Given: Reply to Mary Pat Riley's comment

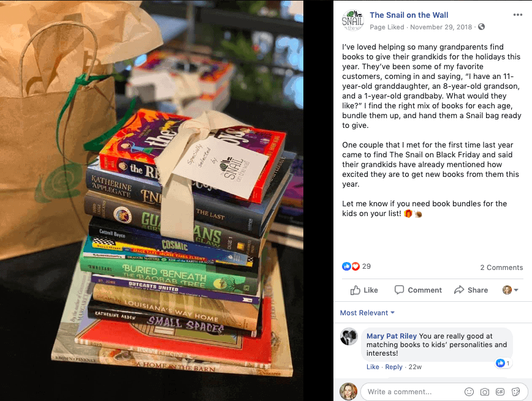Looking at the screenshot, I should point(393,367).
